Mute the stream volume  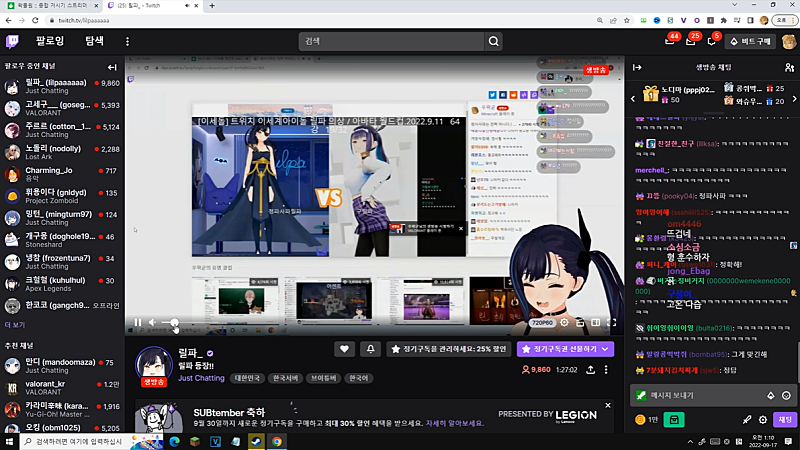(x=153, y=322)
